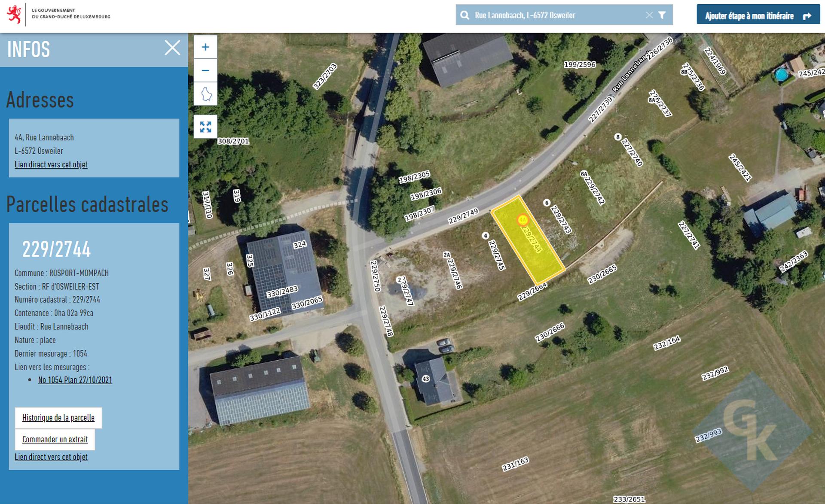Viewport: 825px width, 504px height.
Task: Zoom in with the plus button
Action: pos(205,47)
